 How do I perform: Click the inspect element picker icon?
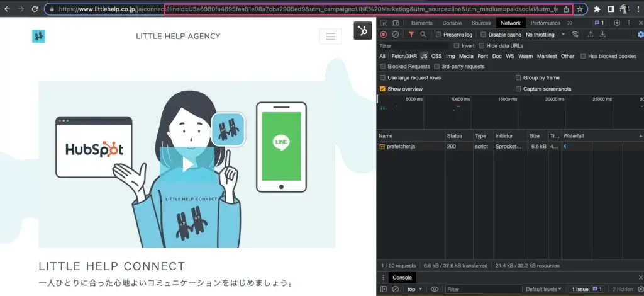[x=384, y=23]
